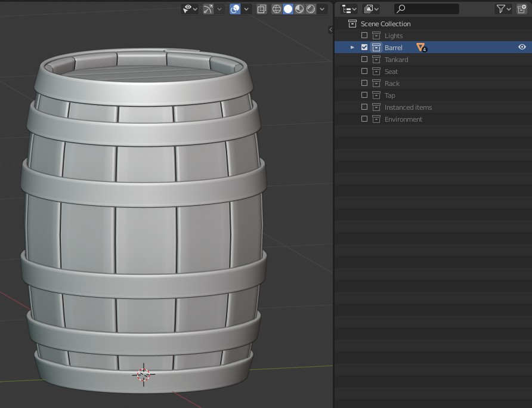Enable rendered shading mode
This screenshot has height=408, width=532.
(311, 9)
